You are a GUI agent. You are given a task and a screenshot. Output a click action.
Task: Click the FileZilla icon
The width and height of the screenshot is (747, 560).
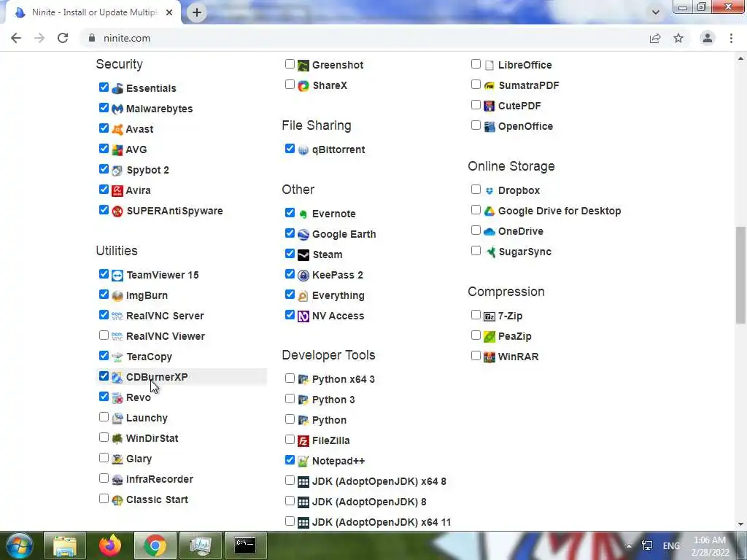303,441
